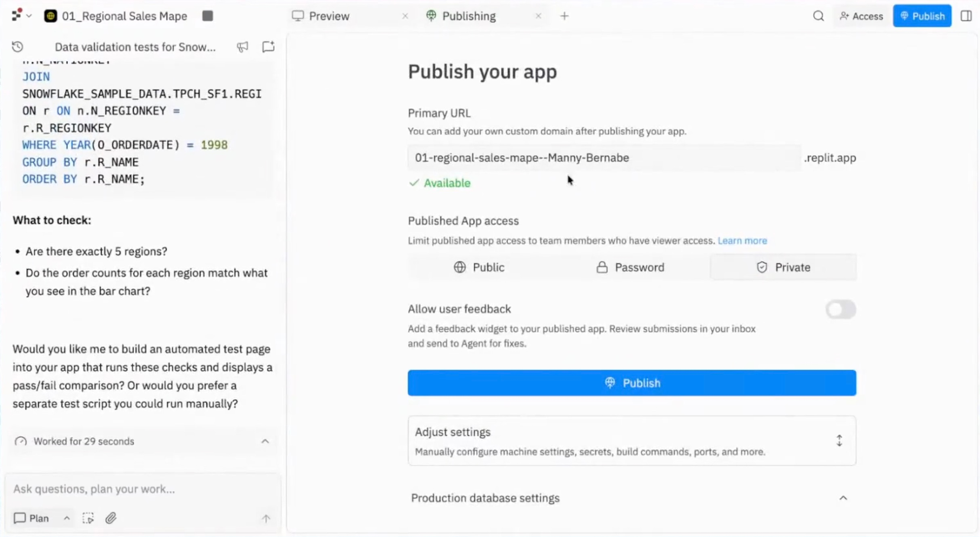Toggle the right sidebar panel icon
The image size is (980, 537).
(966, 16)
